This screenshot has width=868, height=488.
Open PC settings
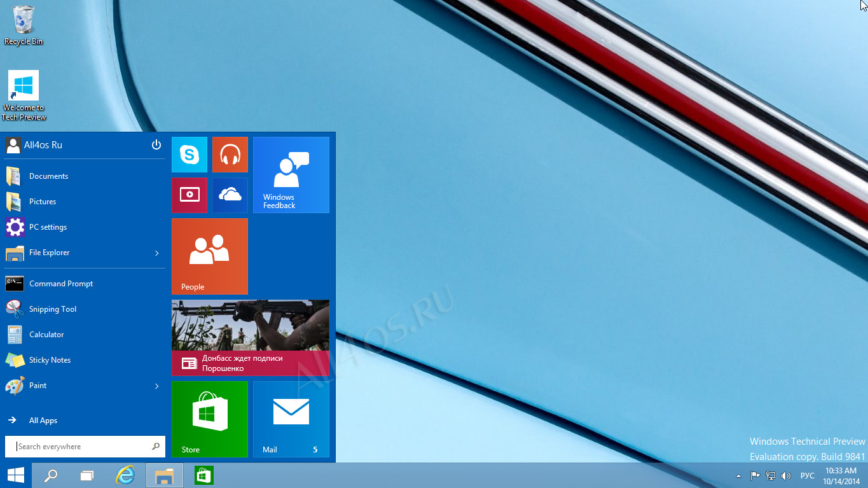click(85, 227)
